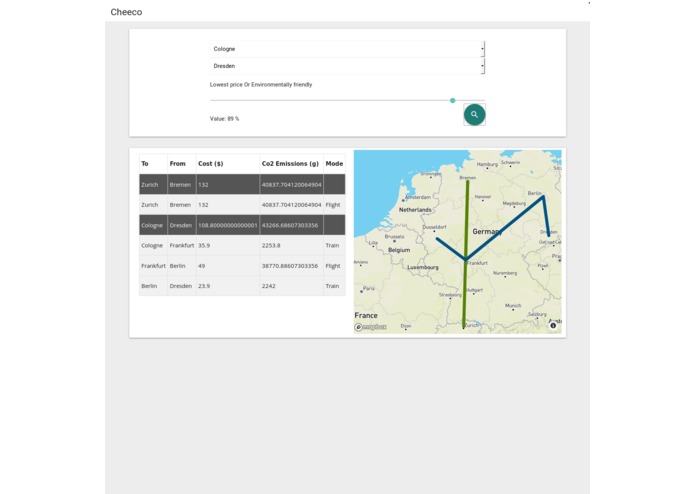
Task: Click cost value 108.80000000000001
Action: (228, 225)
